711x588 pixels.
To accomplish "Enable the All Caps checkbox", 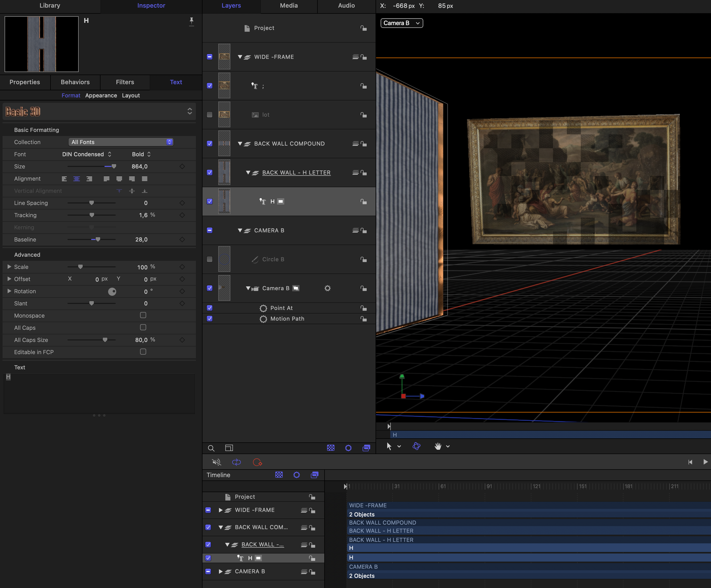I will (143, 327).
